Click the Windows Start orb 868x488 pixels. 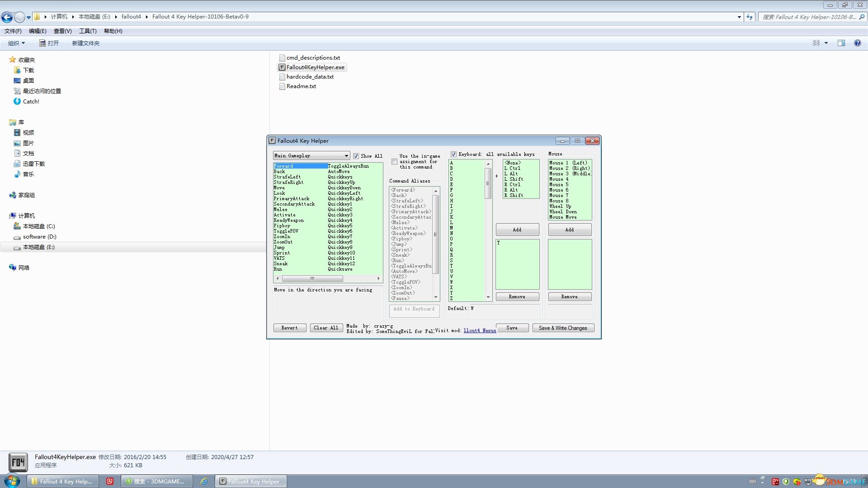click(x=12, y=481)
